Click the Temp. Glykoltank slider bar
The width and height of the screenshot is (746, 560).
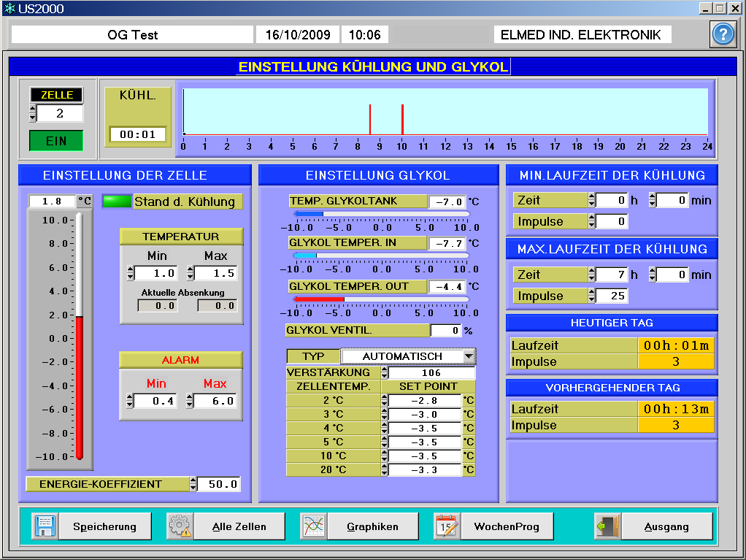click(381, 214)
